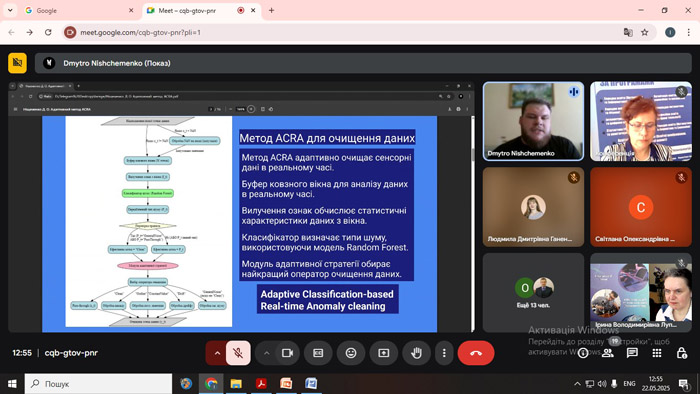Open the 'Ещё 13 чел.' participants tile
The width and height of the screenshot is (700, 394).
[533, 293]
